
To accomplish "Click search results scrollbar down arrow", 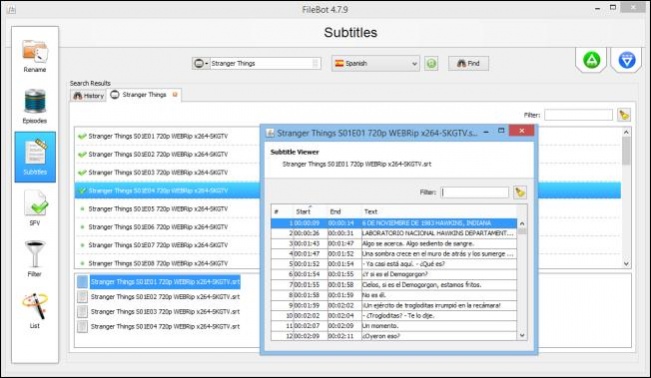I will click(x=626, y=264).
